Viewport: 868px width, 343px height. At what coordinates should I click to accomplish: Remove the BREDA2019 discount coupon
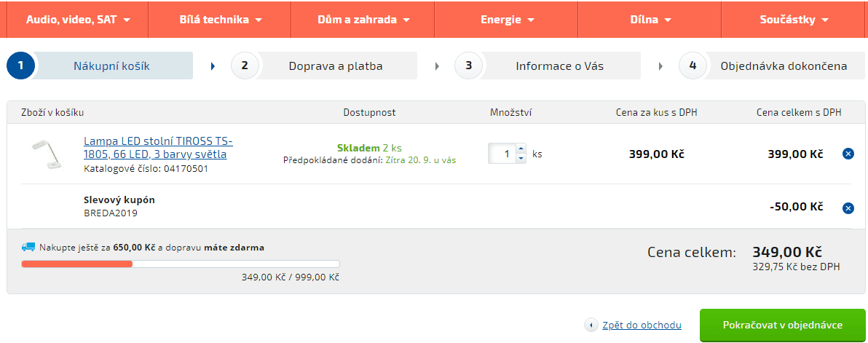coord(848,208)
